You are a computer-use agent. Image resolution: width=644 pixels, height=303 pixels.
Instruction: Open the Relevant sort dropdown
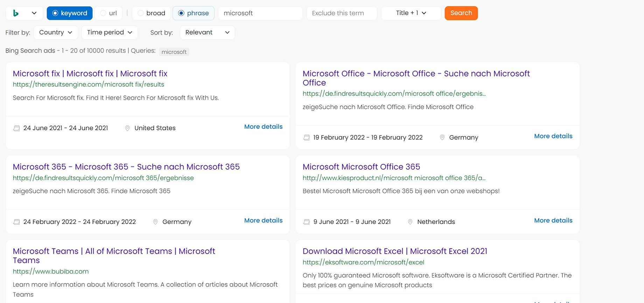coord(207,33)
